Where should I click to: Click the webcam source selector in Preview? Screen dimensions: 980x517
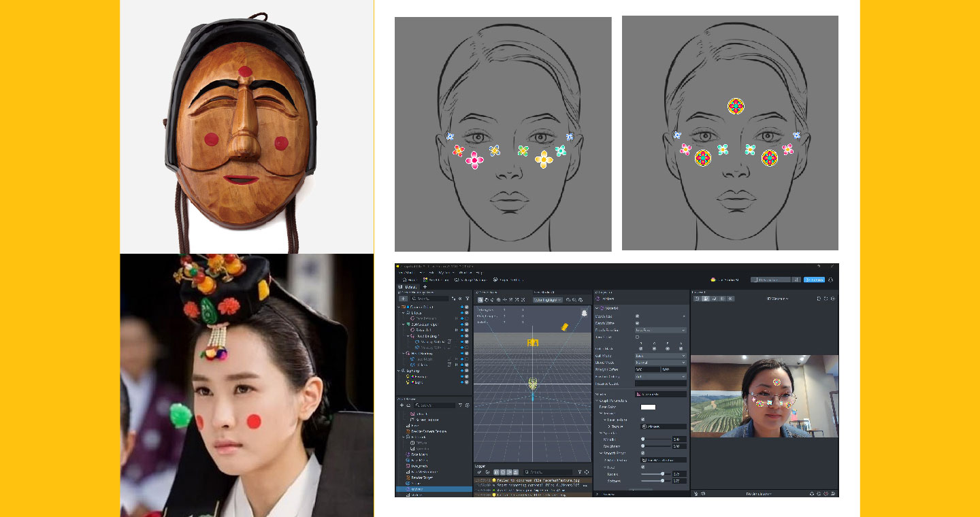(776, 298)
